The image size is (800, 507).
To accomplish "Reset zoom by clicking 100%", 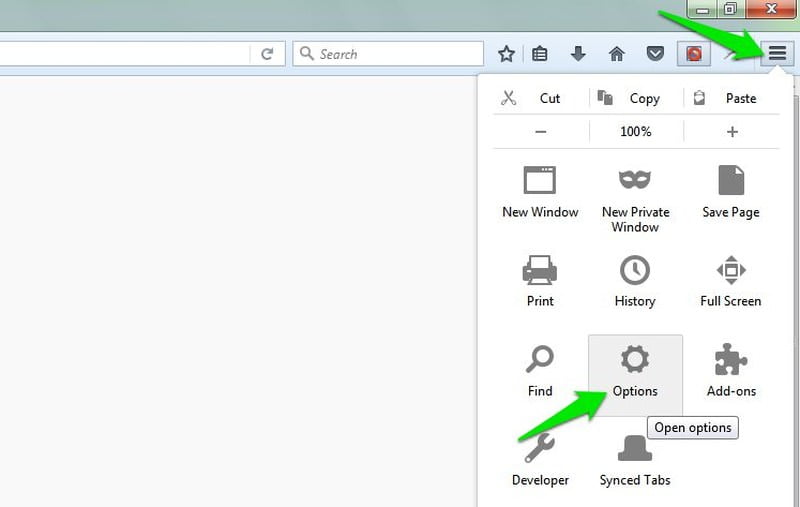I will 635,132.
